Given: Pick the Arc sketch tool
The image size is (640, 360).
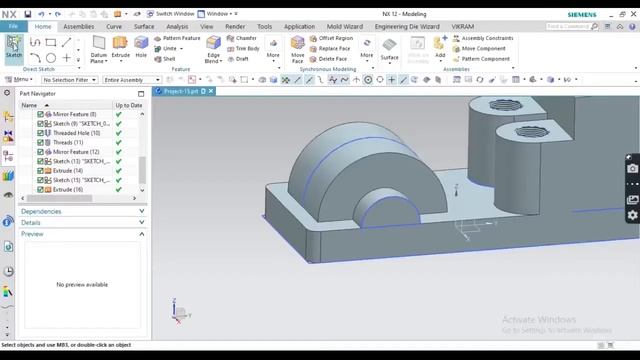Looking at the screenshot, I should (35, 58).
